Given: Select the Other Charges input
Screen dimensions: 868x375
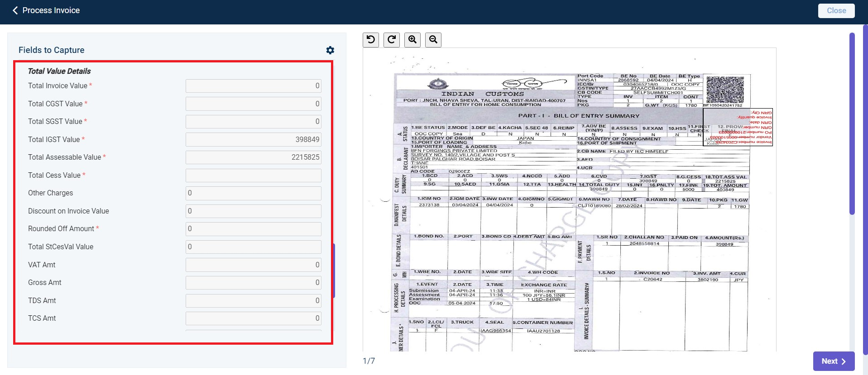Looking at the screenshot, I should (x=254, y=193).
